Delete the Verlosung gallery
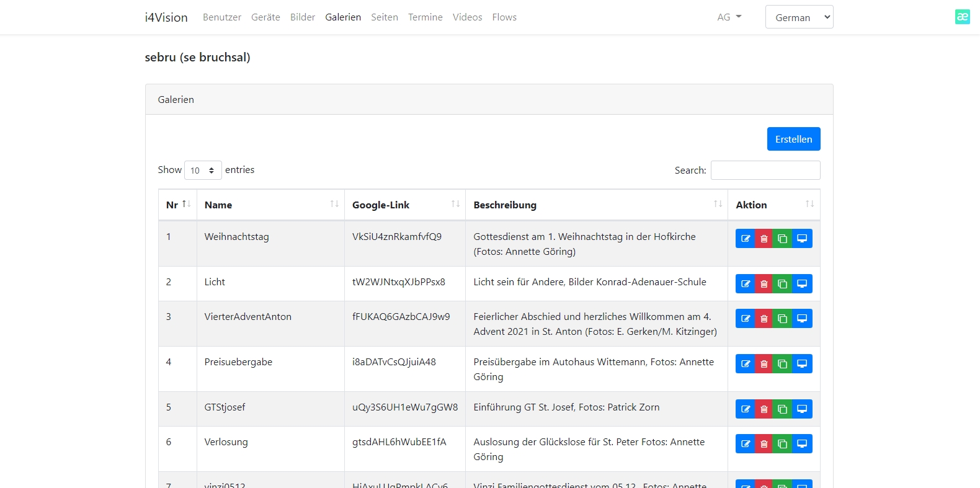The width and height of the screenshot is (980, 488). point(764,444)
